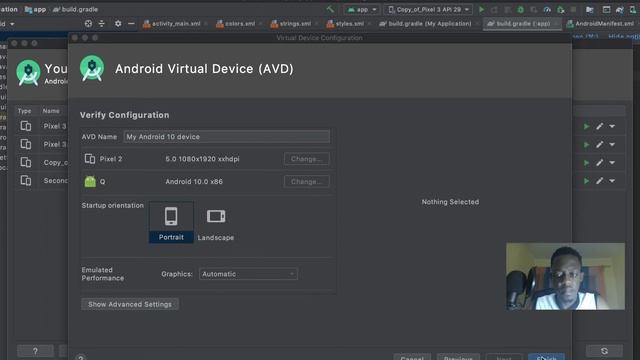This screenshot has width=640, height=360.
Task: Open the Copy_of_Pixel 3 API 29 device dropdown
Action: coord(428,9)
